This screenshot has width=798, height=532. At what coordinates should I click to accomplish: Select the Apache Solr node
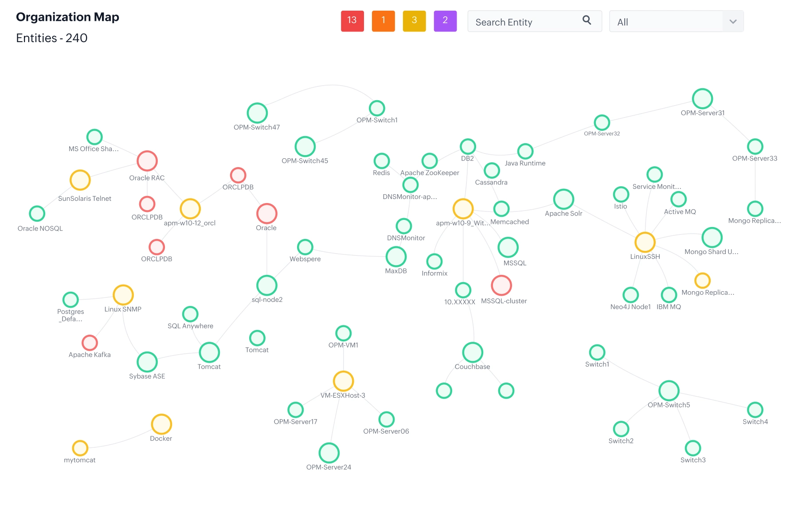[x=563, y=199]
